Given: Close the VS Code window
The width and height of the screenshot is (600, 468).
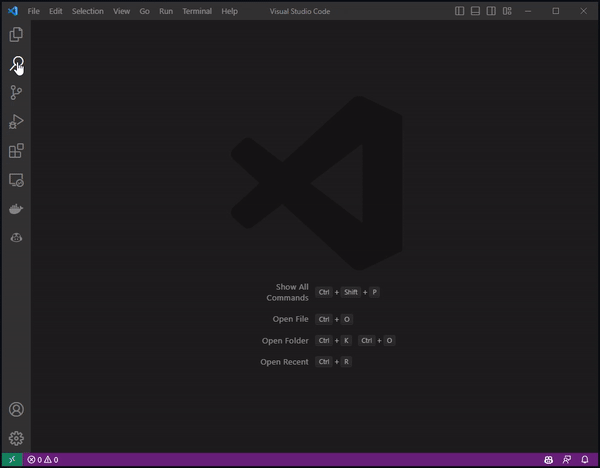Looking at the screenshot, I should (x=584, y=11).
